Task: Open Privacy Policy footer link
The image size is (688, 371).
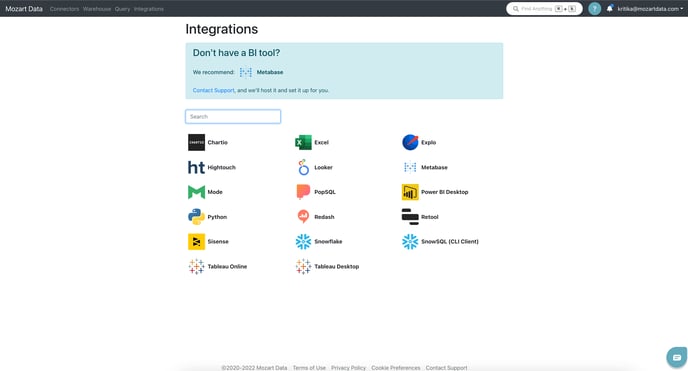Action: 348,367
